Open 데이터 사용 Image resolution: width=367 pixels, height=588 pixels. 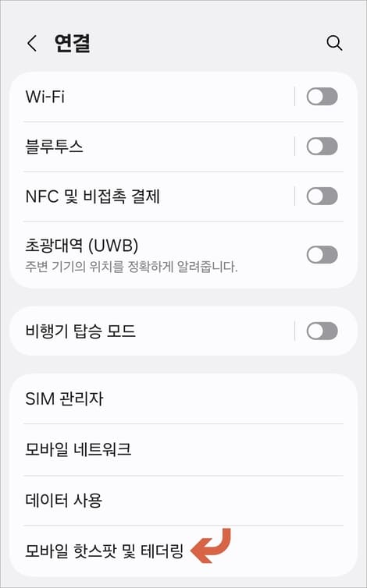[183, 500]
